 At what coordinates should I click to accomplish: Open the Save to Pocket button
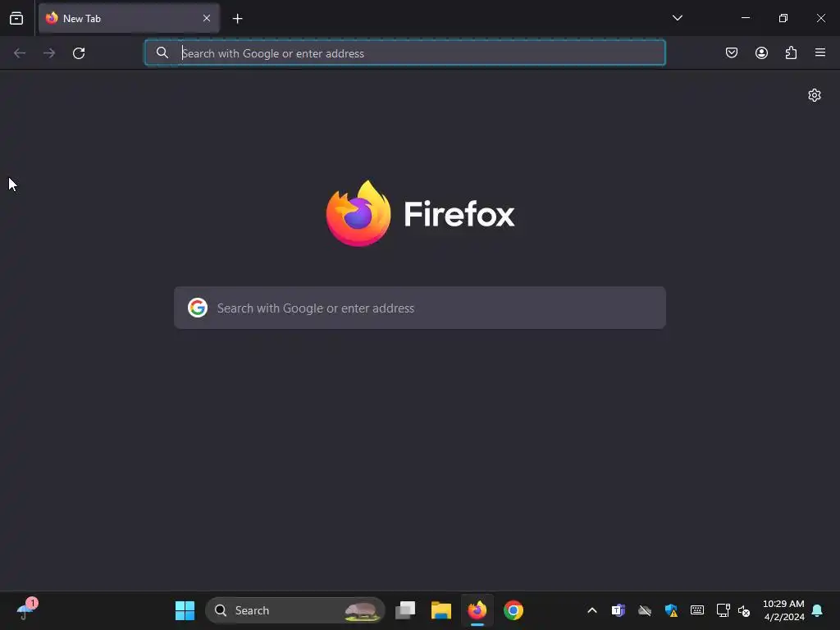point(731,52)
